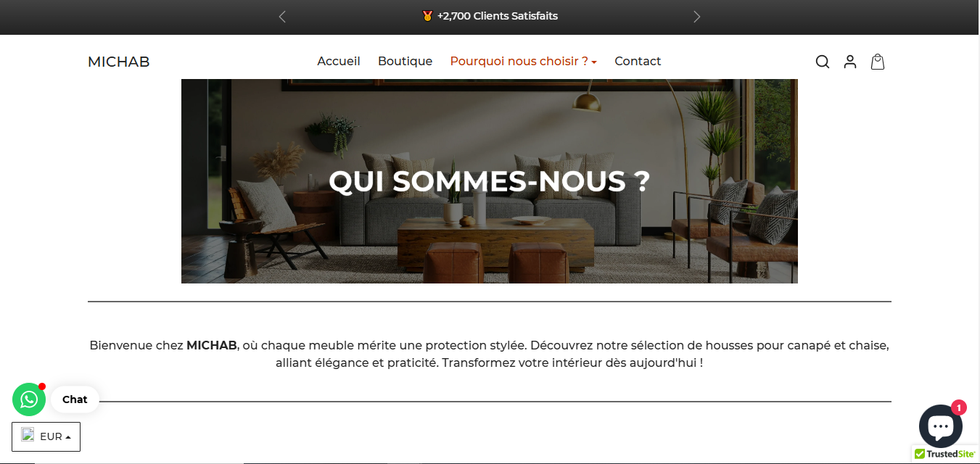Show previous announcement with left arrow
The image size is (980, 464).
[x=282, y=17]
